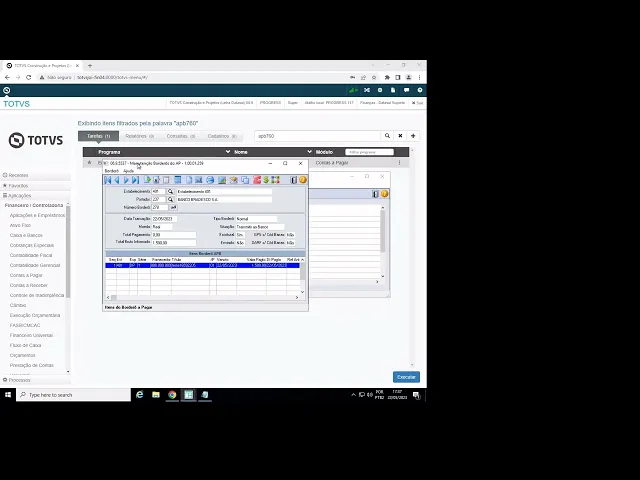Open Estabelecimento lookup magnifier
Viewport: 640px width, 480px height.
(170, 191)
